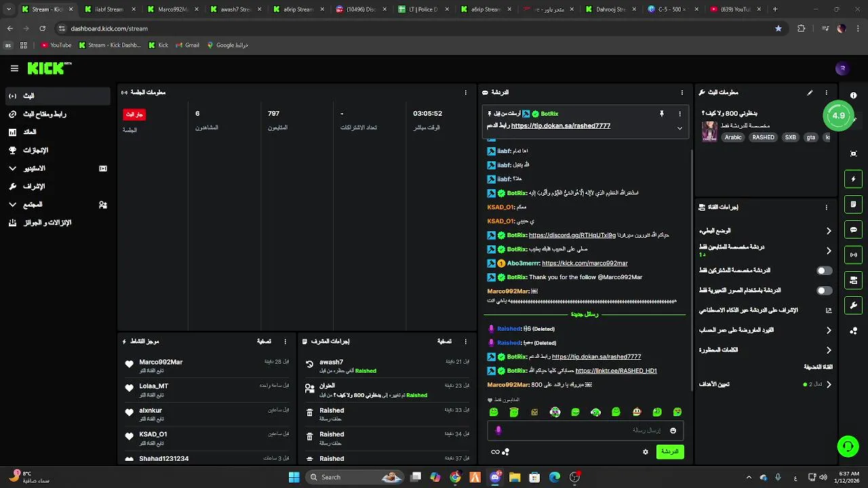Open stream info panel three-dot menu
Viewport: 868px width, 488px height.
tap(826, 93)
